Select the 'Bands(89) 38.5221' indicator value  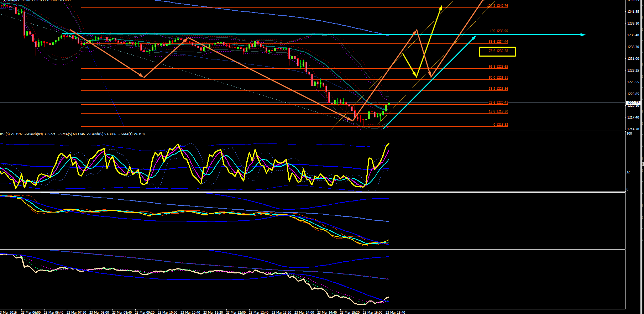(x=42, y=134)
